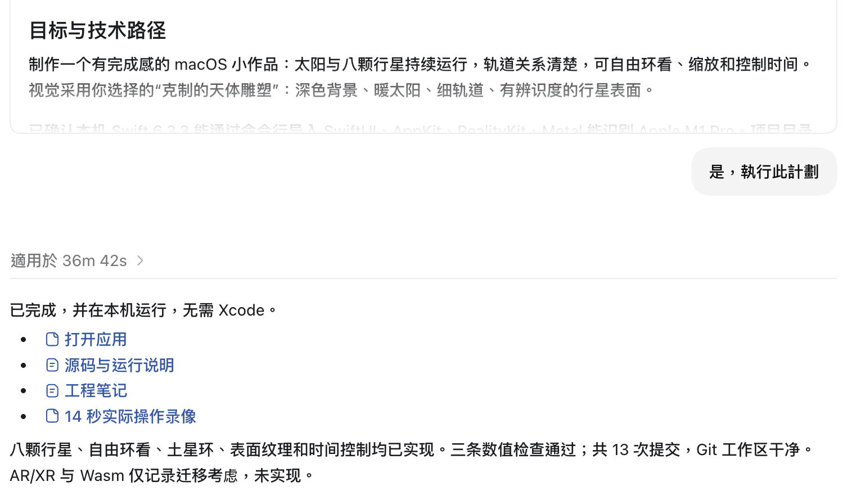Click the chevron arrow after 36m 42s

click(140, 260)
